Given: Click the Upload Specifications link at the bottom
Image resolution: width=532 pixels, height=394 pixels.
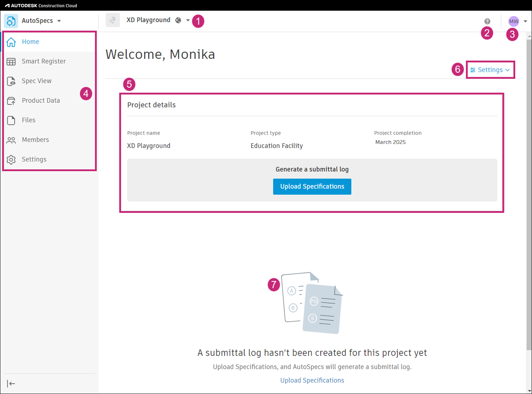Looking at the screenshot, I should tap(312, 381).
